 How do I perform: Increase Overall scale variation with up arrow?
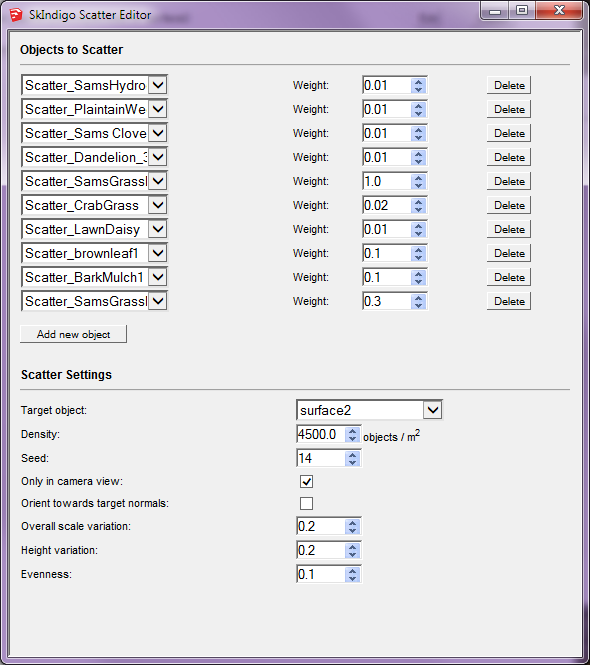click(x=352, y=522)
